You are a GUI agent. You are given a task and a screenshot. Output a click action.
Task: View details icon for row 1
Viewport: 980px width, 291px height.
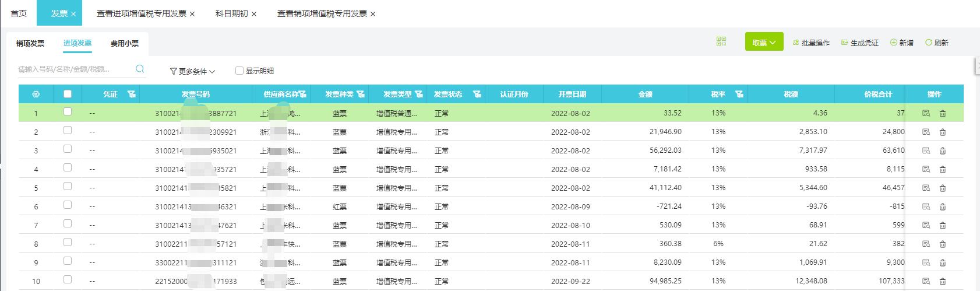point(926,113)
